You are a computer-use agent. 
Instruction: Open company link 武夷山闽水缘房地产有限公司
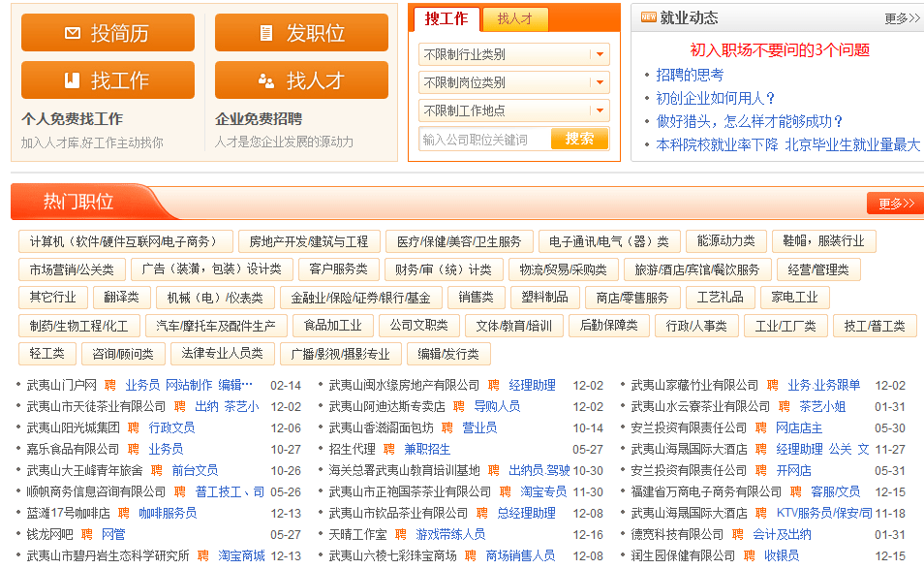coord(404,385)
